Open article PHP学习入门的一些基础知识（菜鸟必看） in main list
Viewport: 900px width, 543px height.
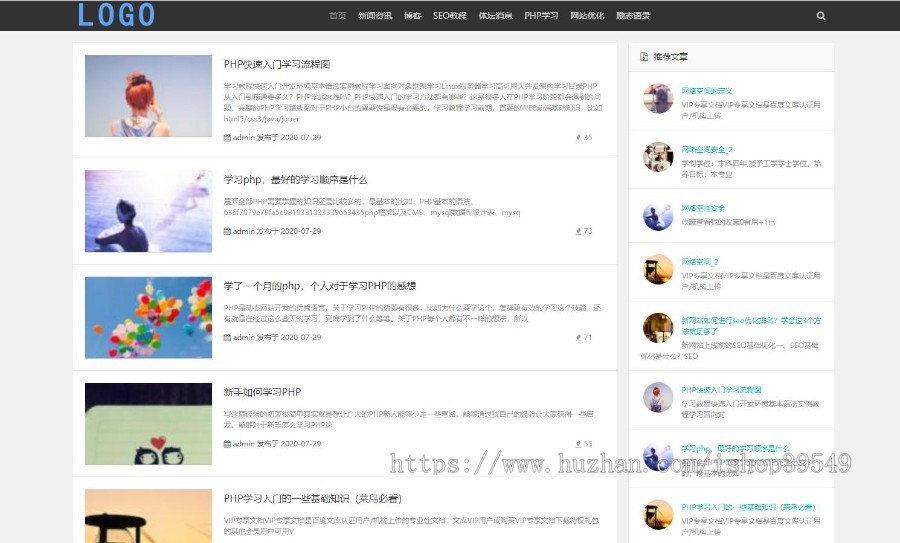pyautogui.click(x=313, y=498)
